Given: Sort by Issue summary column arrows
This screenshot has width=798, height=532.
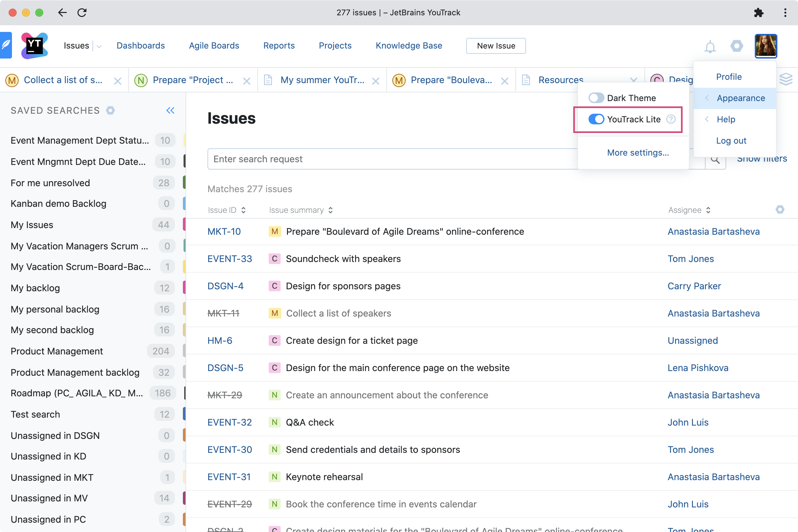Looking at the screenshot, I should 331,210.
